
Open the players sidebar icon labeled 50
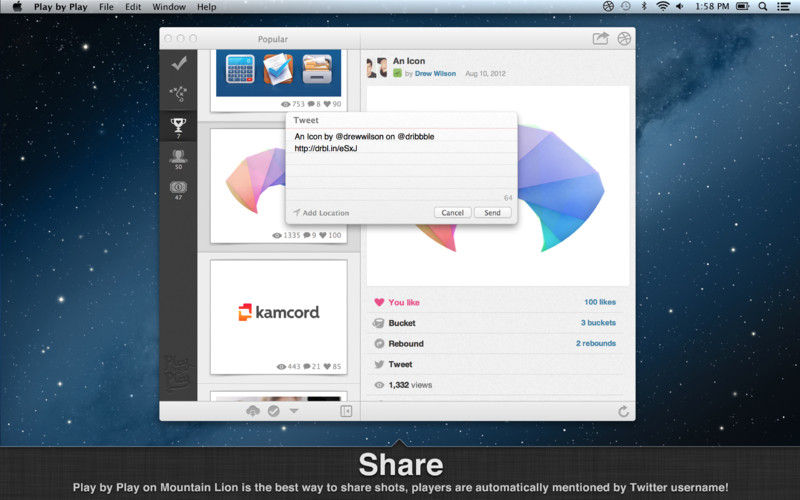click(x=178, y=159)
